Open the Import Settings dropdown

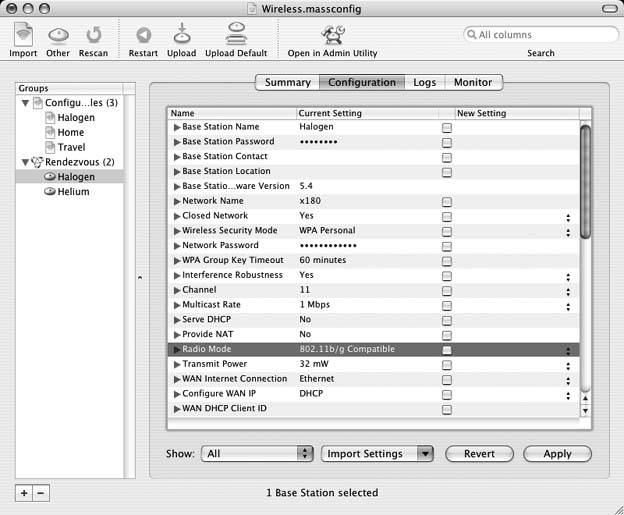click(x=377, y=453)
